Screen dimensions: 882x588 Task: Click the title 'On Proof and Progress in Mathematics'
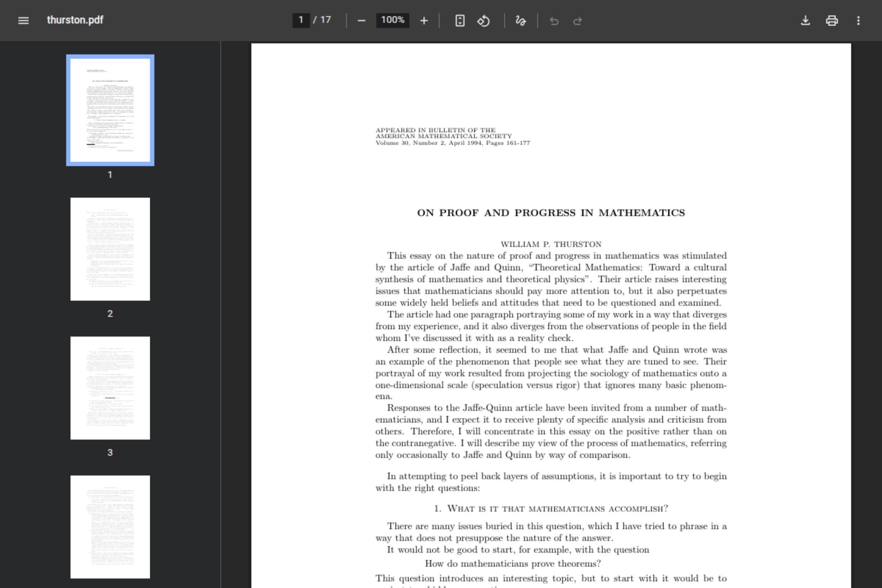(551, 213)
